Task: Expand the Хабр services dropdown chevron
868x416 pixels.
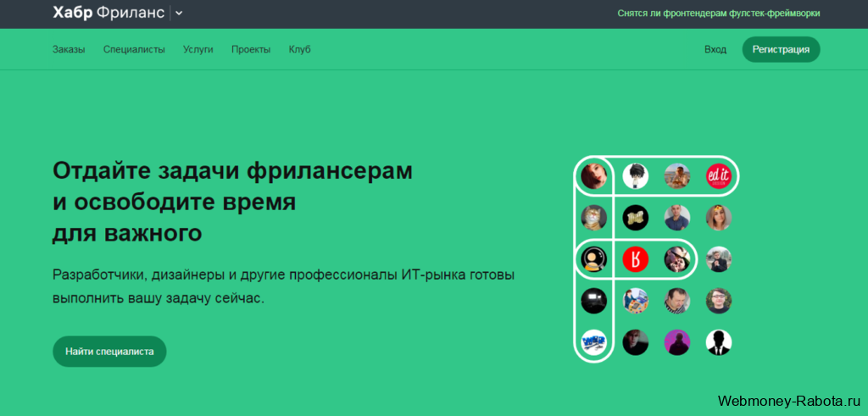Action: (x=179, y=14)
